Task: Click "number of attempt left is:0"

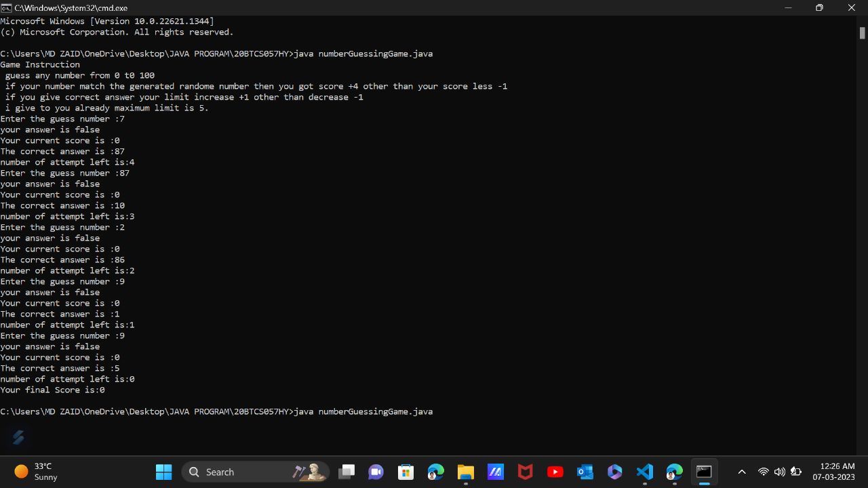Action: point(67,379)
